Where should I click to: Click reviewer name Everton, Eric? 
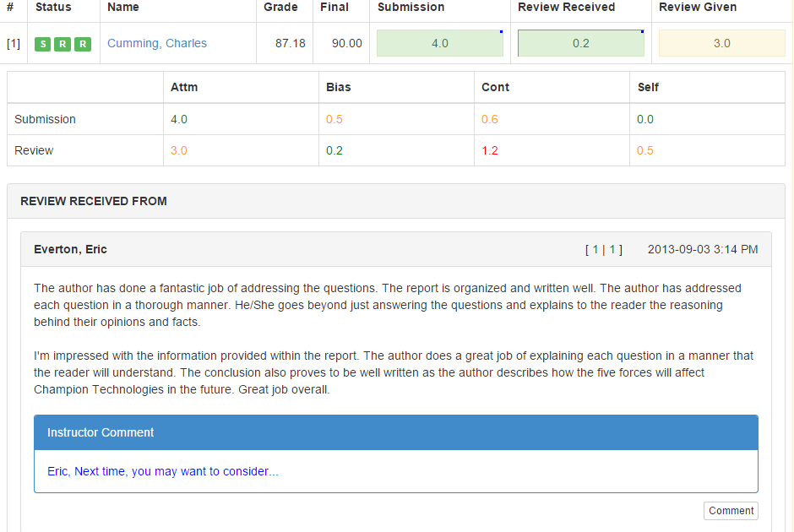pyautogui.click(x=70, y=249)
